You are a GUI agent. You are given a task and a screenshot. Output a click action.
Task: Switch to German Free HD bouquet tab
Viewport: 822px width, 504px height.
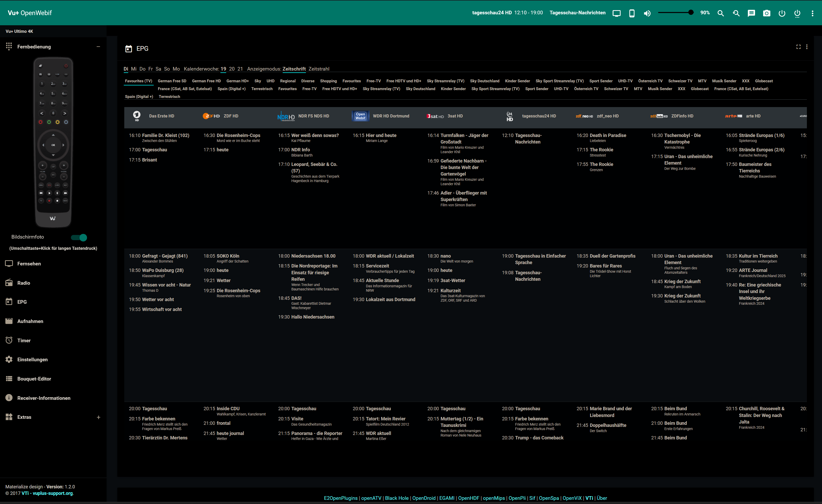pos(206,81)
